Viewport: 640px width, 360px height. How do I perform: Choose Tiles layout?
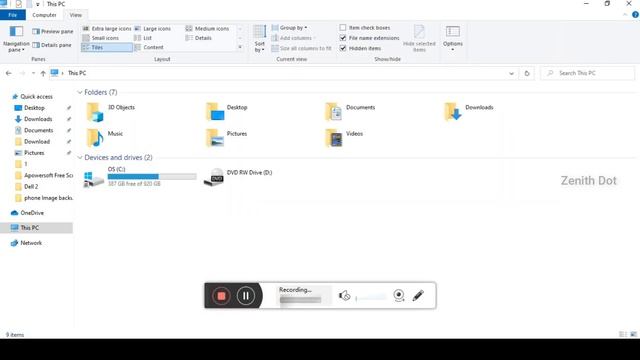107,47
